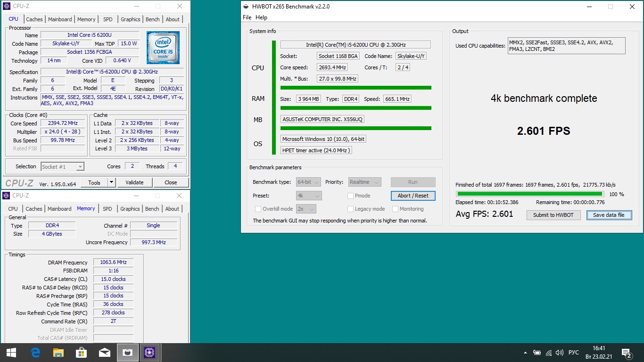Open Bench tab in top CPU-Z window
The width and height of the screenshot is (644, 362).
(153, 19)
